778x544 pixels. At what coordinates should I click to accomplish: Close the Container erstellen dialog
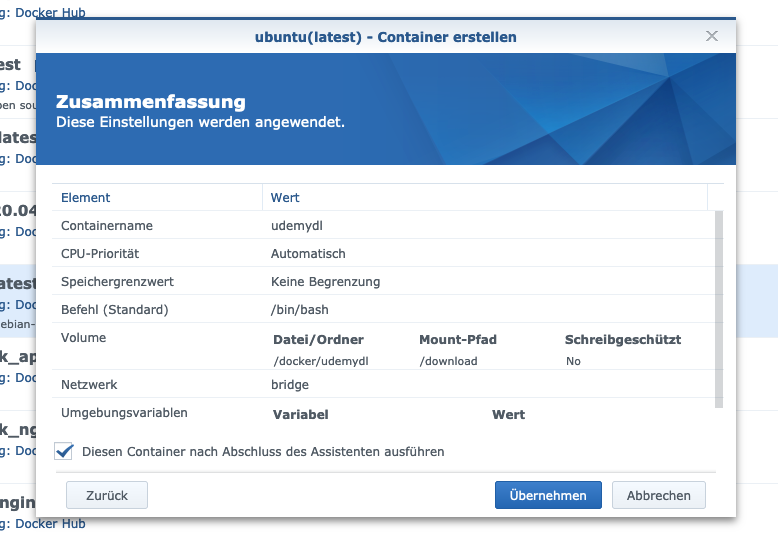[712, 36]
